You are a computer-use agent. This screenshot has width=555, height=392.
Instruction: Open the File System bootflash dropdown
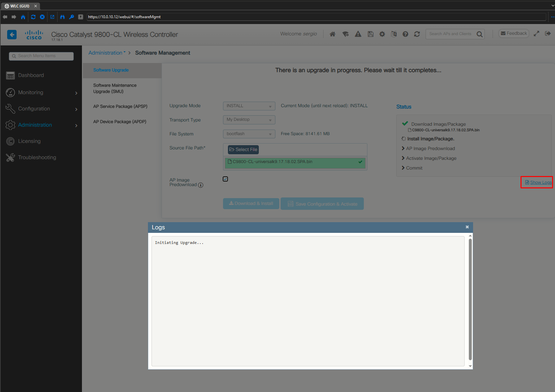click(x=249, y=134)
